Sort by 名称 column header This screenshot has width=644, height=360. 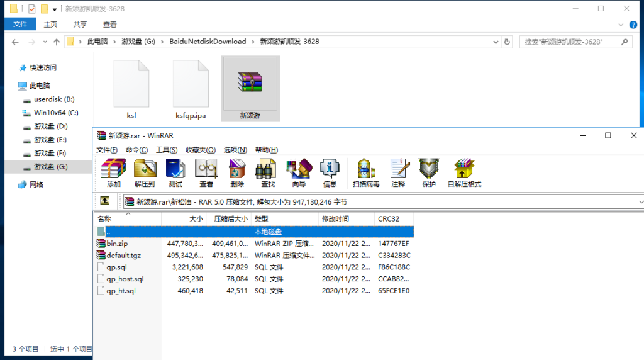point(128,218)
